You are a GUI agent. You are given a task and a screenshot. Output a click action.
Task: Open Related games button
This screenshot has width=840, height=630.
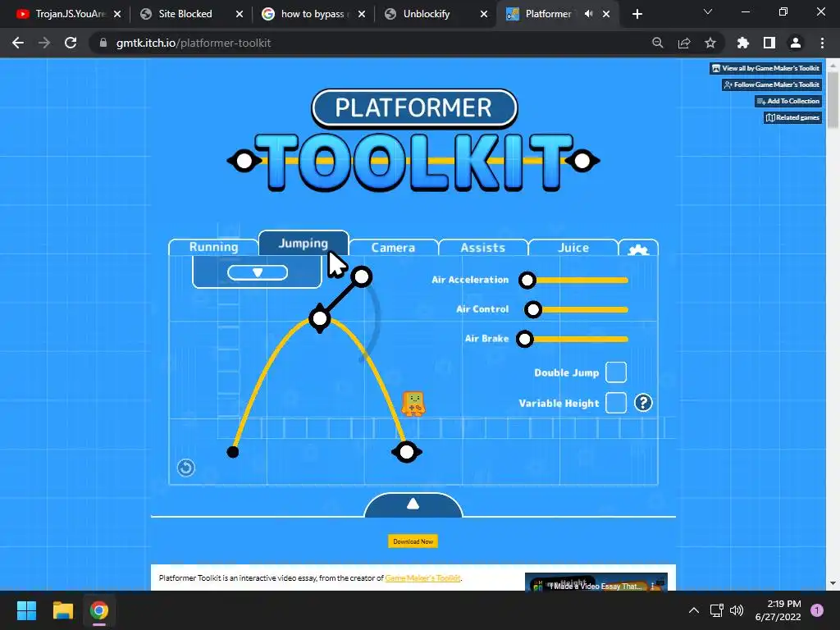[x=792, y=117]
